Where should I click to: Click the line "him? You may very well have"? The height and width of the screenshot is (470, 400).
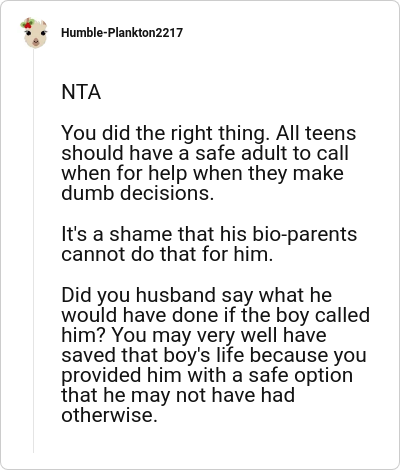tap(194, 335)
